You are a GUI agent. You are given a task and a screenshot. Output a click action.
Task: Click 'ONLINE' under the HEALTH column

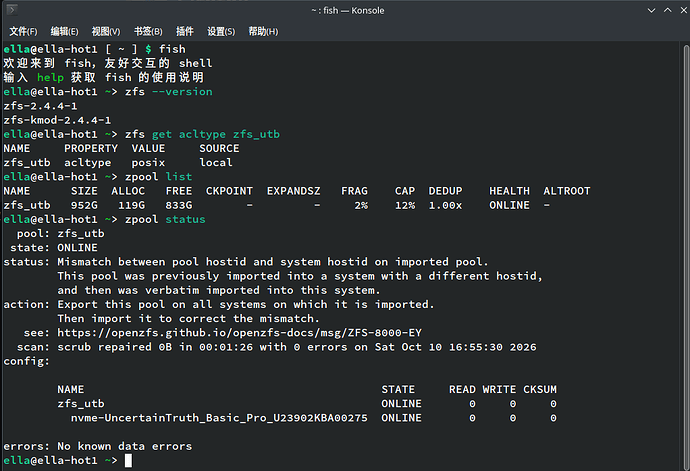tap(510, 205)
